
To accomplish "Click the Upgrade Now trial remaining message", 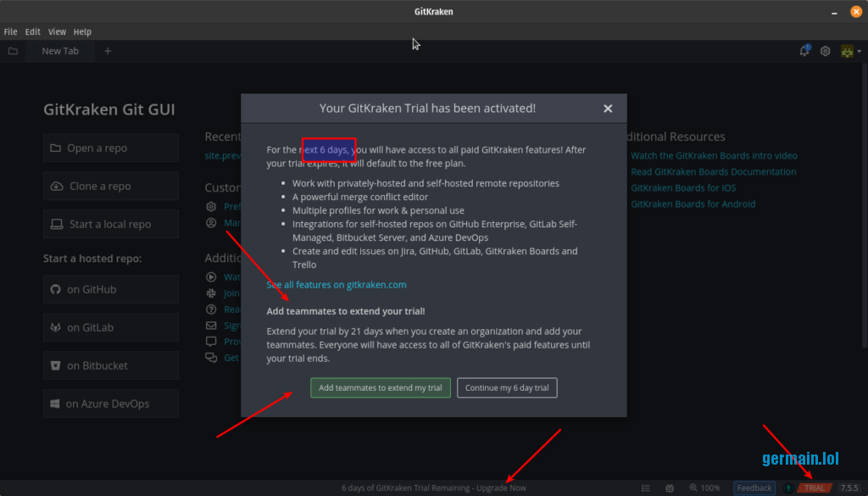I will pyautogui.click(x=433, y=488).
